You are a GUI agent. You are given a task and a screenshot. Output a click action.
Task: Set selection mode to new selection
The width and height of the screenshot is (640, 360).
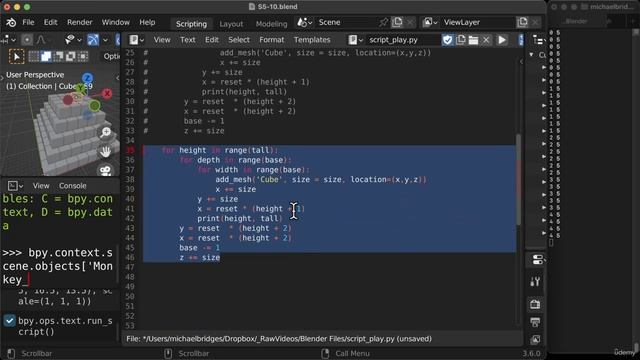coord(34,56)
